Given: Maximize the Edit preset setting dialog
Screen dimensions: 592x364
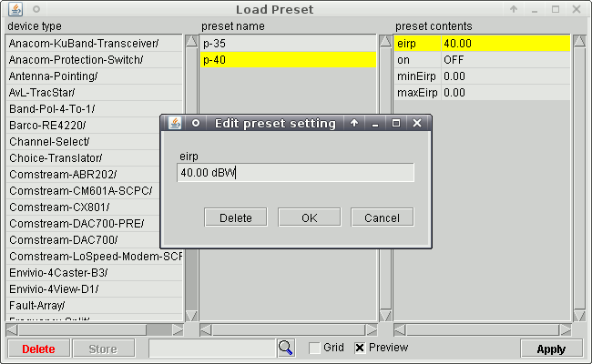Looking at the screenshot, I should coord(396,123).
